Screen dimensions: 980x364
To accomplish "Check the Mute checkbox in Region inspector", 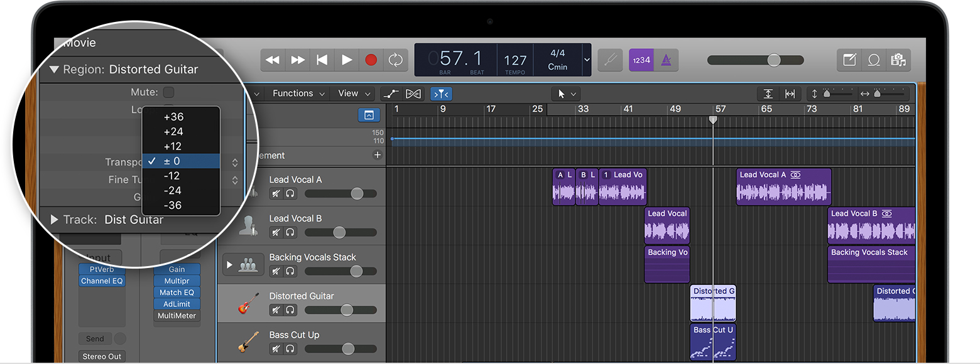I will pyautogui.click(x=168, y=92).
